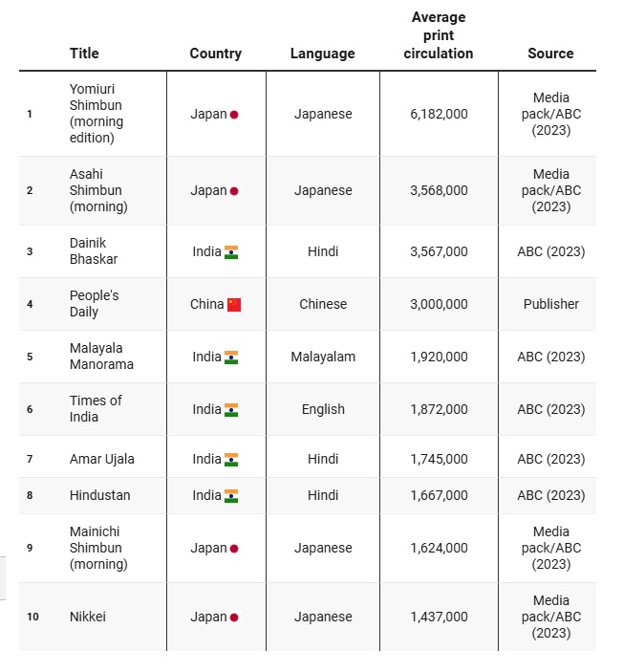Viewport: 623px width, 672px height.
Task: Select the 3,000,000 circulation value
Action: tap(439, 304)
